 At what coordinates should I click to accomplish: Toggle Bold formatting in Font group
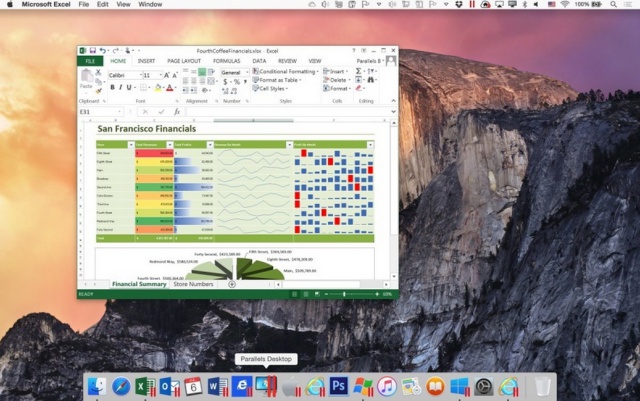click(112, 87)
